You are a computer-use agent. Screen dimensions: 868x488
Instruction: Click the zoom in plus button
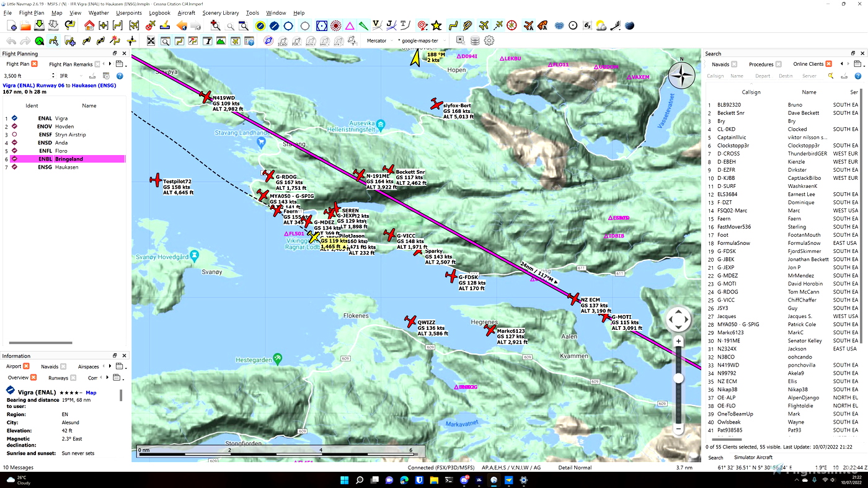pyautogui.click(x=678, y=341)
